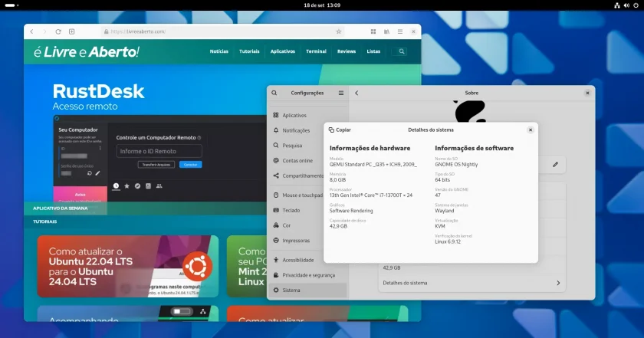
Task: Go back from the Sobre page
Action: click(x=356, y=93)
